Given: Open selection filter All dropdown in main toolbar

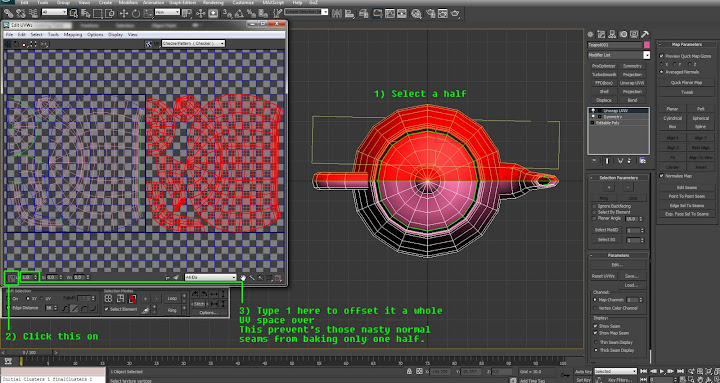Looking at the screenshot, I should [54, 12].
